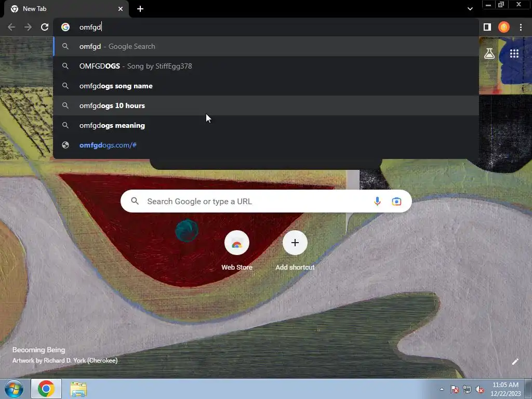Search by image with the Lens camera
The width and height of the screenshot is (532, 399).
(x=396, y=201)
